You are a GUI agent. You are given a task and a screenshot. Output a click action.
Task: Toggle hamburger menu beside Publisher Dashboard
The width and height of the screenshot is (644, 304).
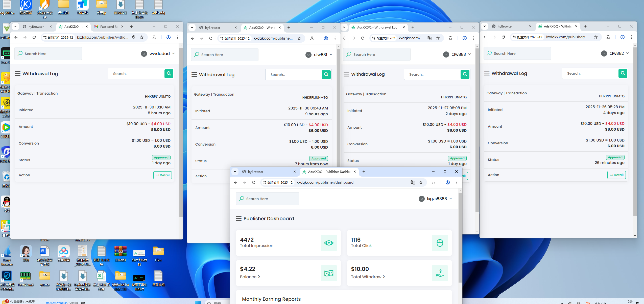pos(238,219)
